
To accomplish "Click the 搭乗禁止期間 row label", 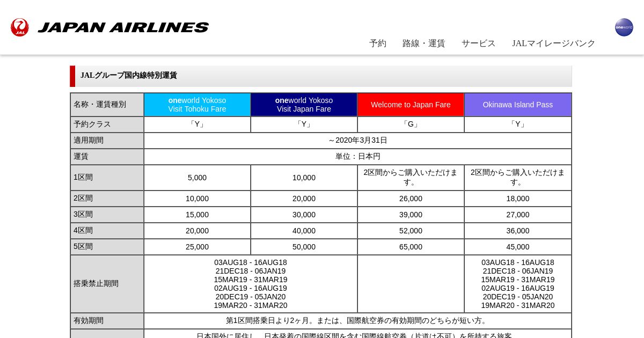I will tap(107, 284).
